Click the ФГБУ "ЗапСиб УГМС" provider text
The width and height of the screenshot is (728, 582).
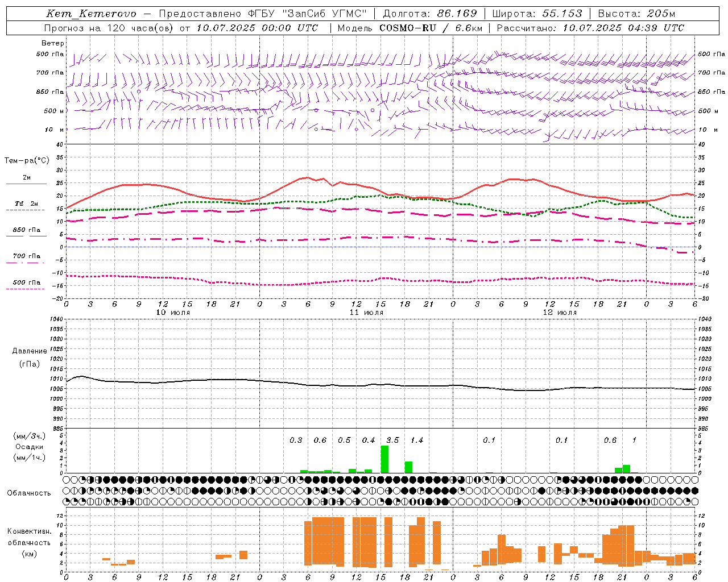(x=308, y=14)
